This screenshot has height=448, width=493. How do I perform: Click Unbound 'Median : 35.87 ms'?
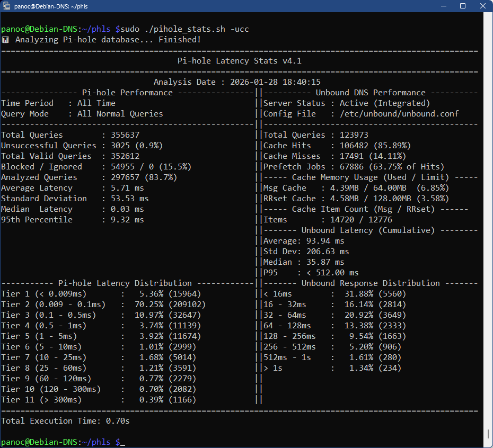point(304,262)
